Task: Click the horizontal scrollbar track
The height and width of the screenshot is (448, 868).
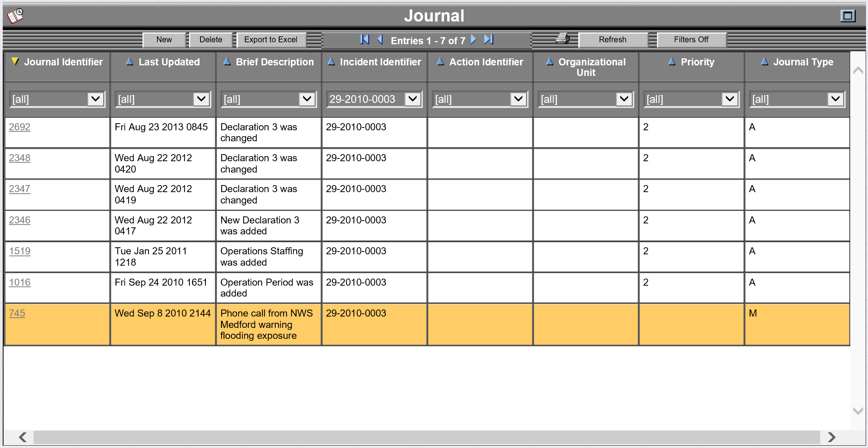Action: click(427, 437)
